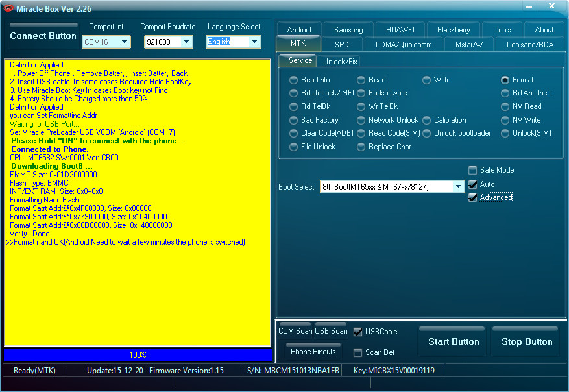Select Wr TelBk radio button
Viewport: 569px width, 392px height.
(361, 106)
